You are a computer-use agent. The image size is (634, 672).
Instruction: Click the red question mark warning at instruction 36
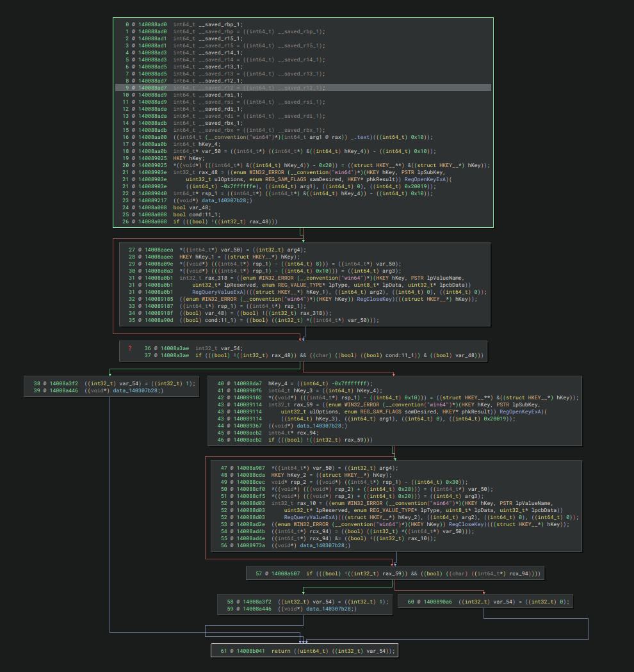[x=130, y=348]
